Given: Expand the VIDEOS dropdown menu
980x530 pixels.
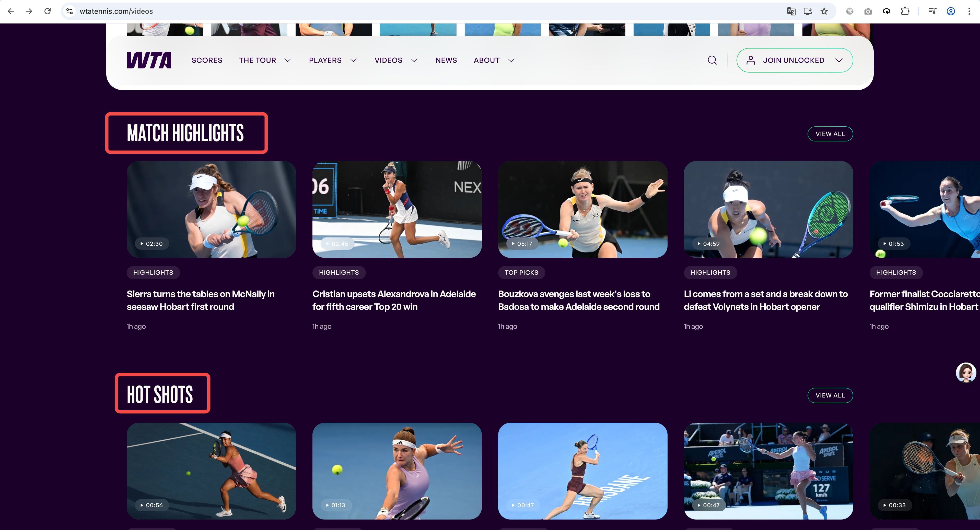Looking at the screenshot, I should [x=396, y=60].
